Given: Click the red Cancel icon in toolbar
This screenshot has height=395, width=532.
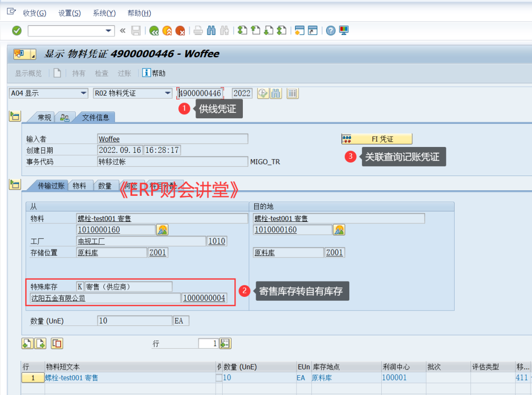Looking at the screenshot, I should coord(180,31).
